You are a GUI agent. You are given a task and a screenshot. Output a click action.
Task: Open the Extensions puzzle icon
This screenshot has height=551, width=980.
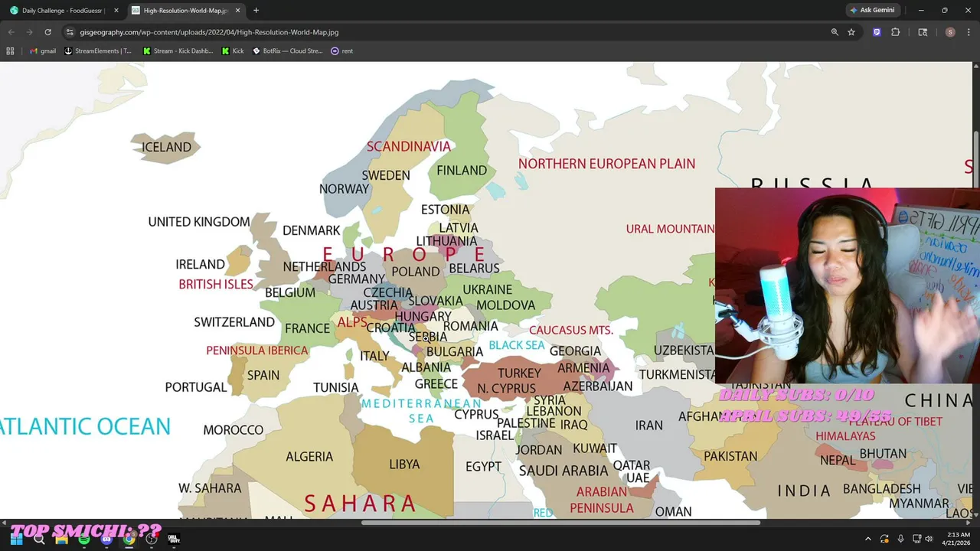coord(895,32)
